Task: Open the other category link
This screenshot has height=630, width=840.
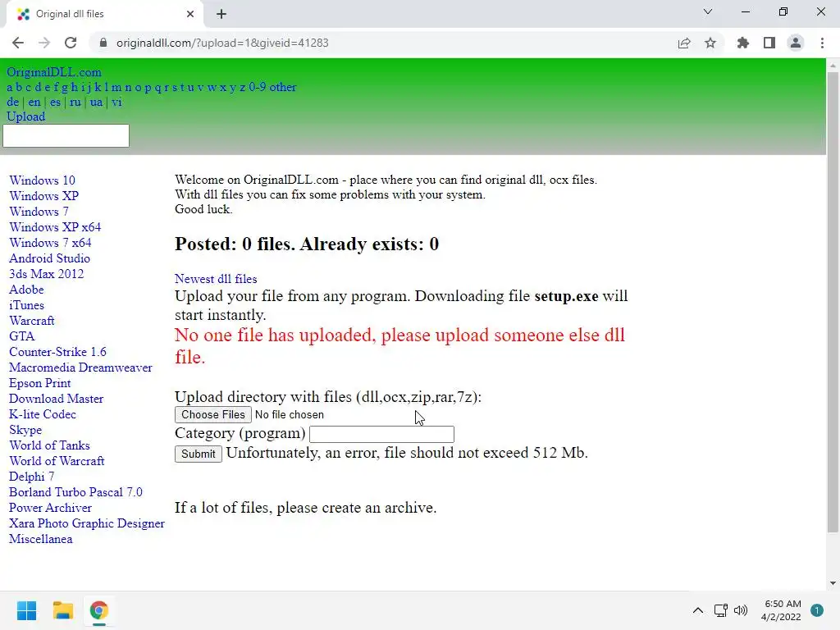Action: pos(283,87)
